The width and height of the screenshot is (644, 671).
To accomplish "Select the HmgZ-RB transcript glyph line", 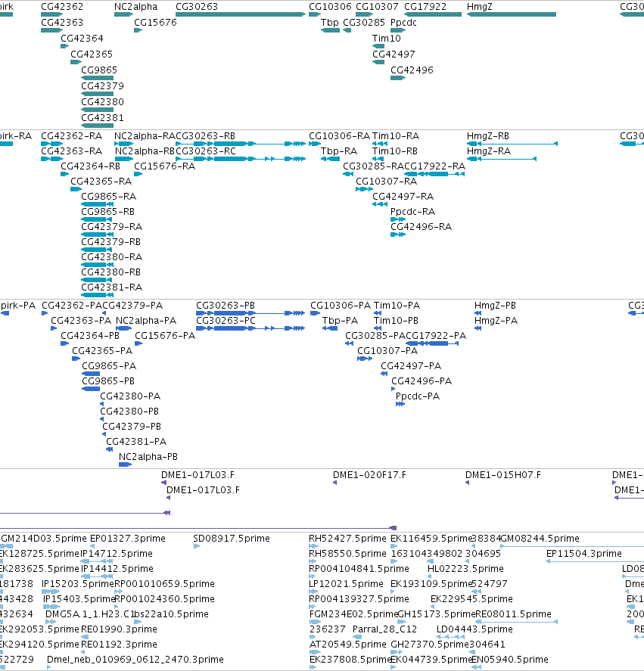I will tap(512, 144).
